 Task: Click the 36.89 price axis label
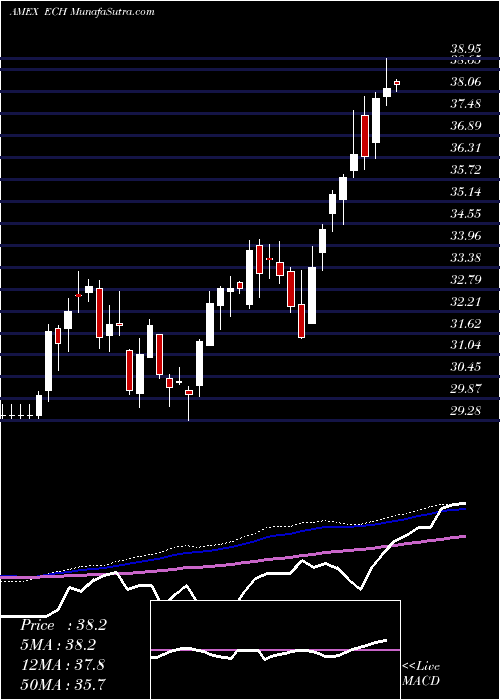(466, 126)
